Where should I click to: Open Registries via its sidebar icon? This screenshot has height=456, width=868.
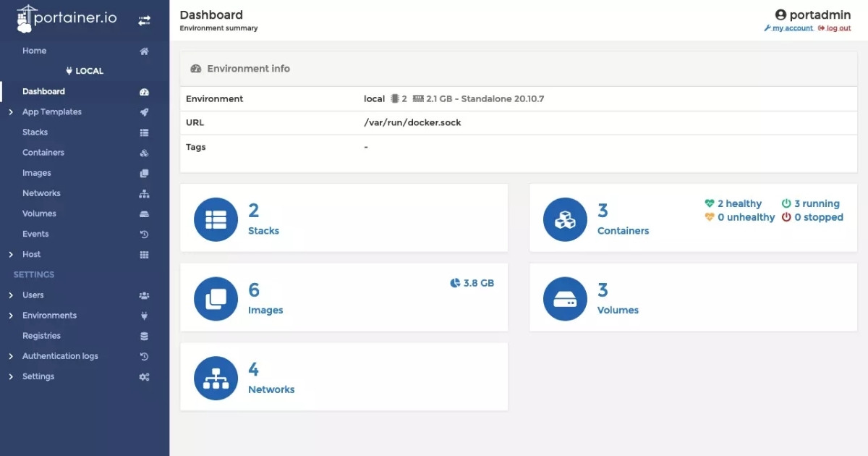coord(144,335)
